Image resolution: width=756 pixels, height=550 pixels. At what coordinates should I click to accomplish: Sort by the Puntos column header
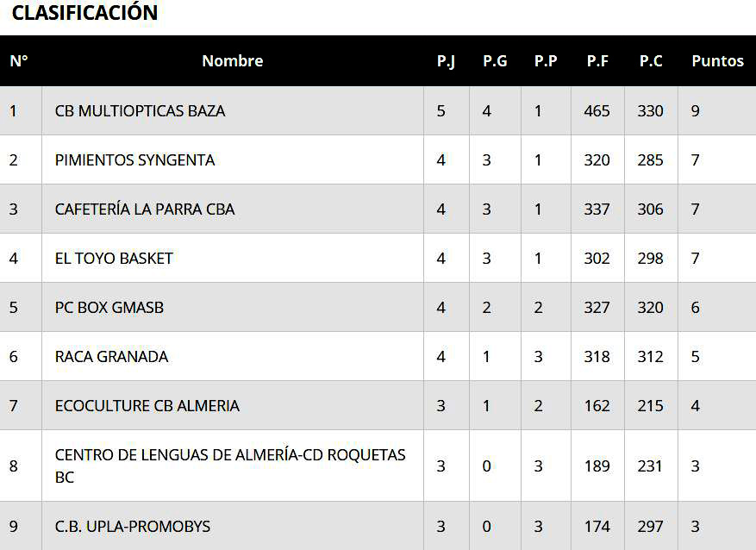(x=717, y=61)
